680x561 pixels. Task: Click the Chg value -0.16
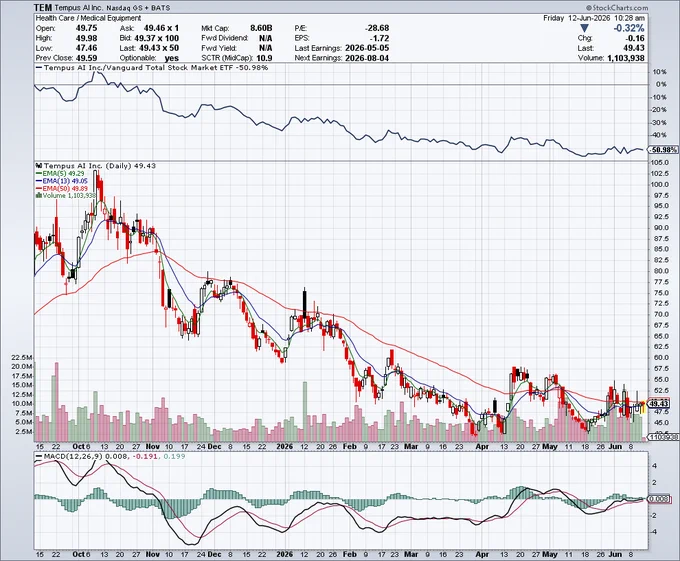pyautogui.click(x=635, y=38)
